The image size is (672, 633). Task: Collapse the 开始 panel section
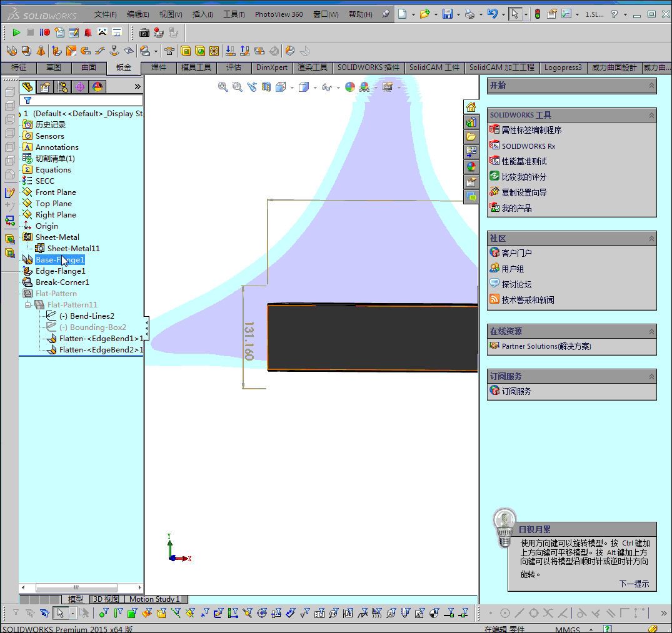tap(651, 85)
